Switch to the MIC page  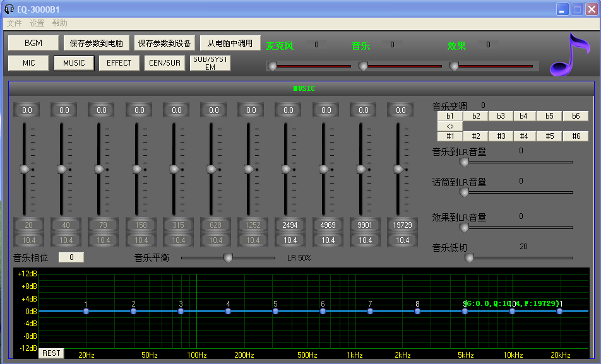pyautogui.click(x=29, y=63)
